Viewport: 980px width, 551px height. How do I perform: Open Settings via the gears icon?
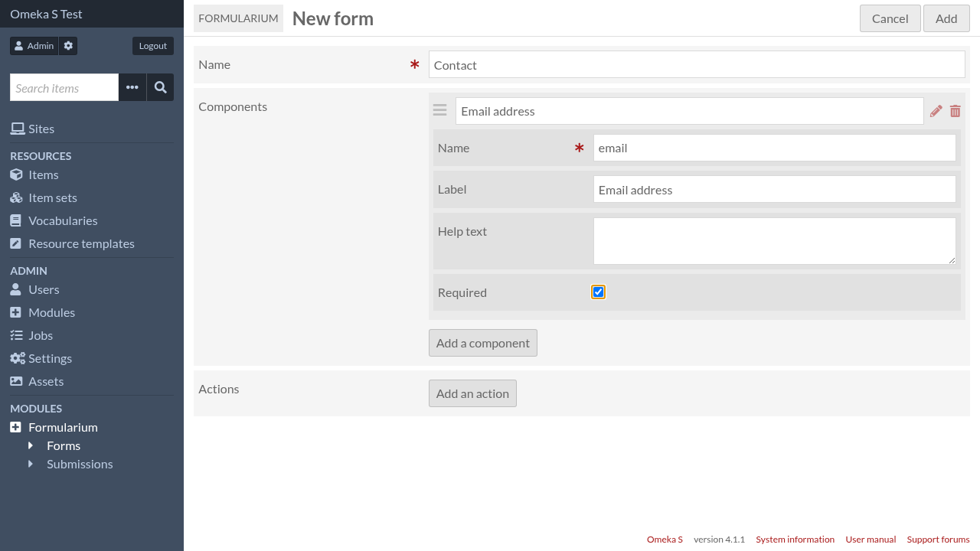(x=17, y=358)
